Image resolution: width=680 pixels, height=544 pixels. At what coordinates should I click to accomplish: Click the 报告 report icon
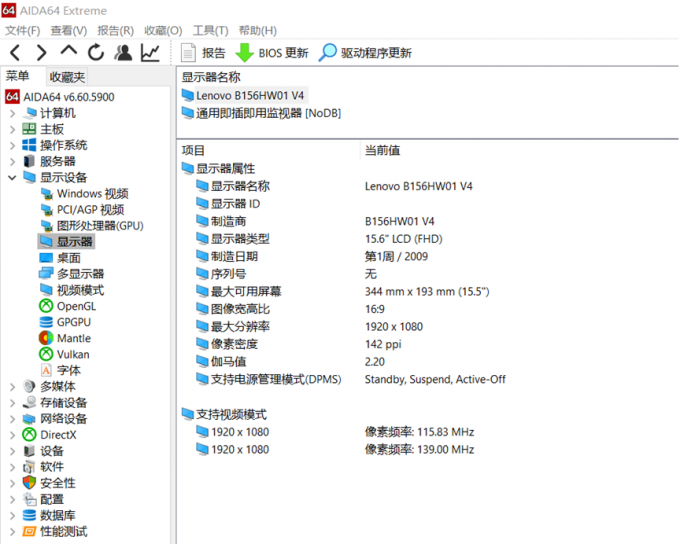tap(203, 53)
